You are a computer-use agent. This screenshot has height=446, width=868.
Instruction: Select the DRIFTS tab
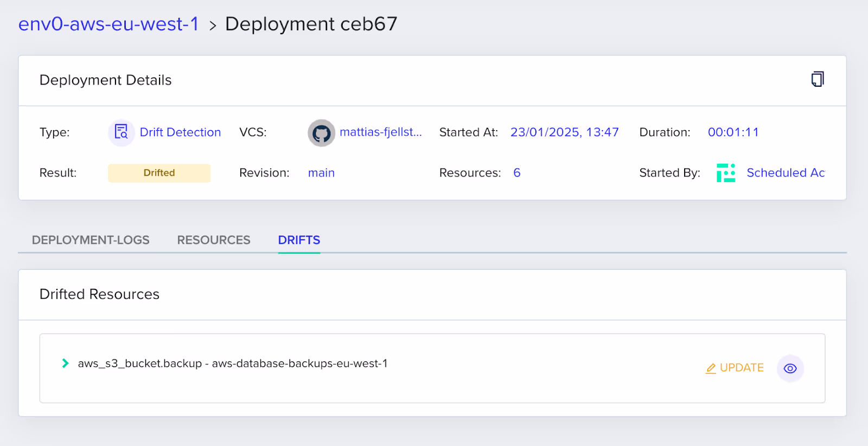click(299, 240)
